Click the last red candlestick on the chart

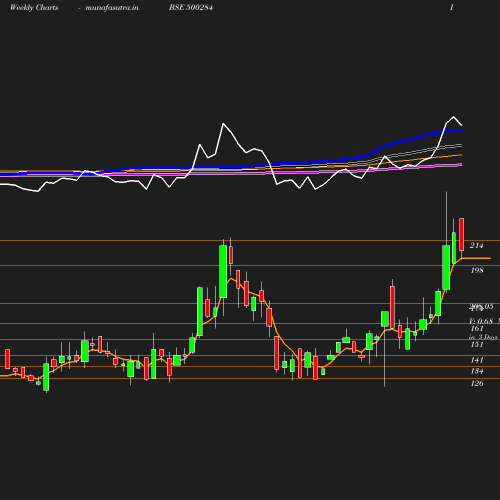[x=462, y=234]
